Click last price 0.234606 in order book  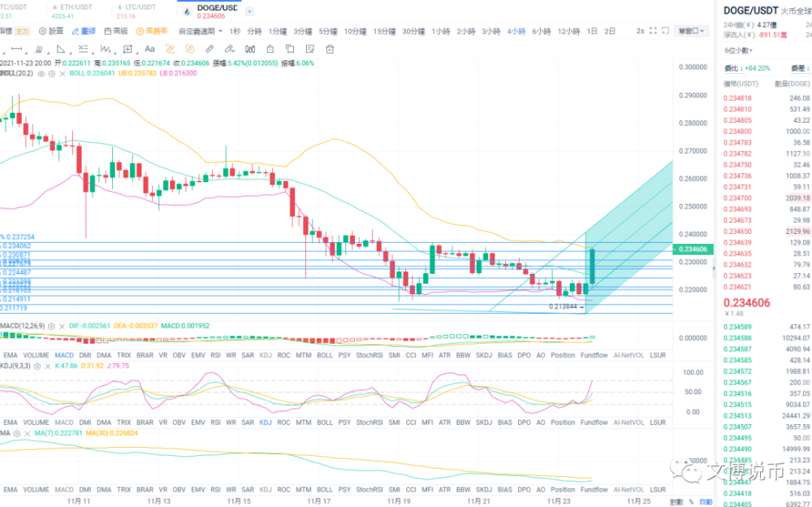(747, 303)
